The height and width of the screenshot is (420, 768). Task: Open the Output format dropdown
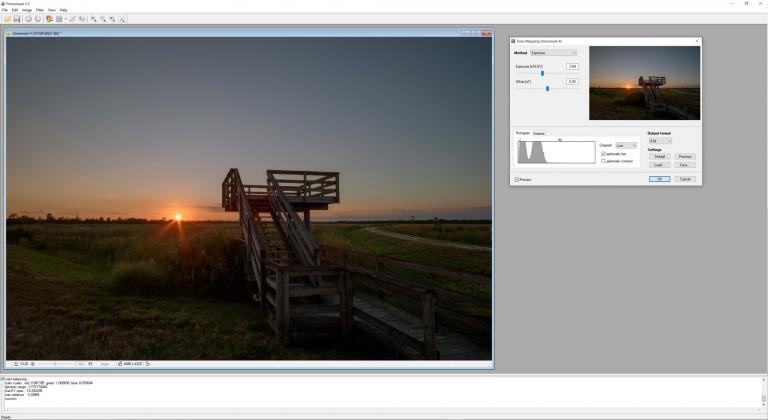pos(659,141)
